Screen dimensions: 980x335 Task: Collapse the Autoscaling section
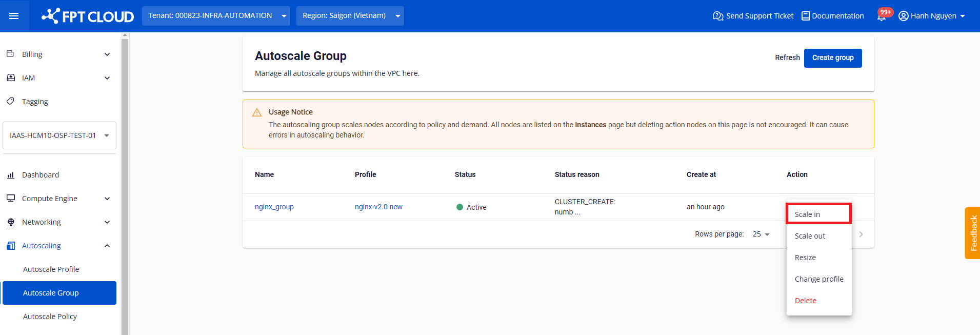pyautogui.click(x=107, y=246)
